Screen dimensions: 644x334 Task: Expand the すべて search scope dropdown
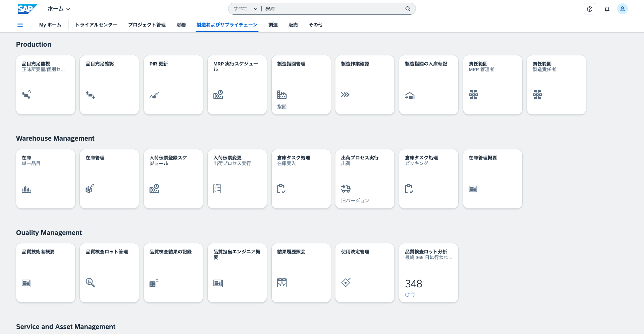pyautogui.click(x=246, y=9)
